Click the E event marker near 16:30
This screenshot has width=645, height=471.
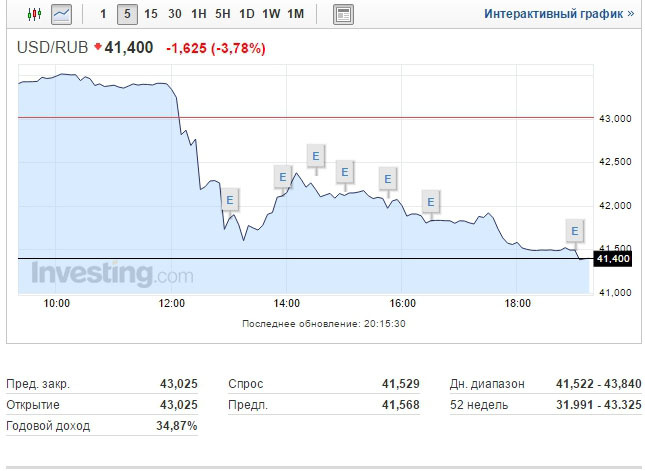coord(431,202)
